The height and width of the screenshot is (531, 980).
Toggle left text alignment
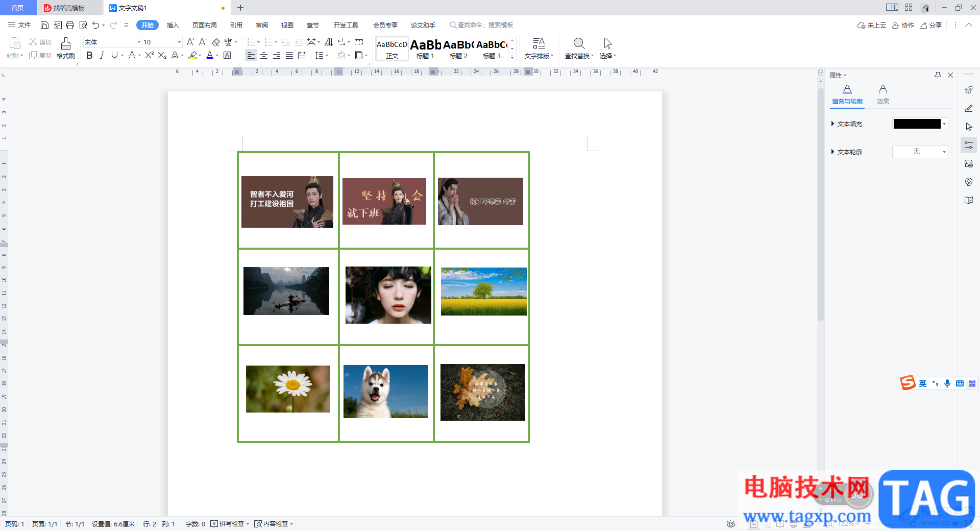click(x=251, y=55)
